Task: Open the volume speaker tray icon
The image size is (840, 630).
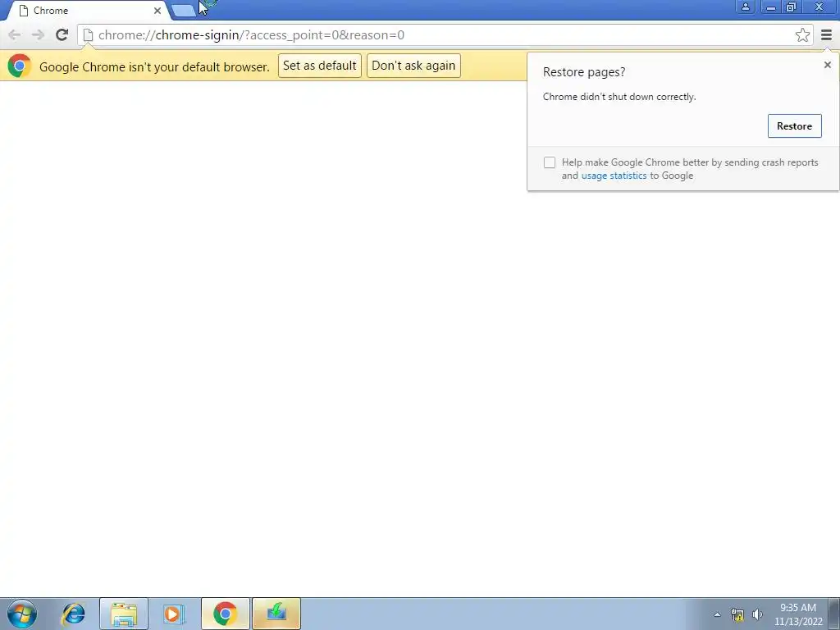Action: pyautogui.click(x=757, y=614)
